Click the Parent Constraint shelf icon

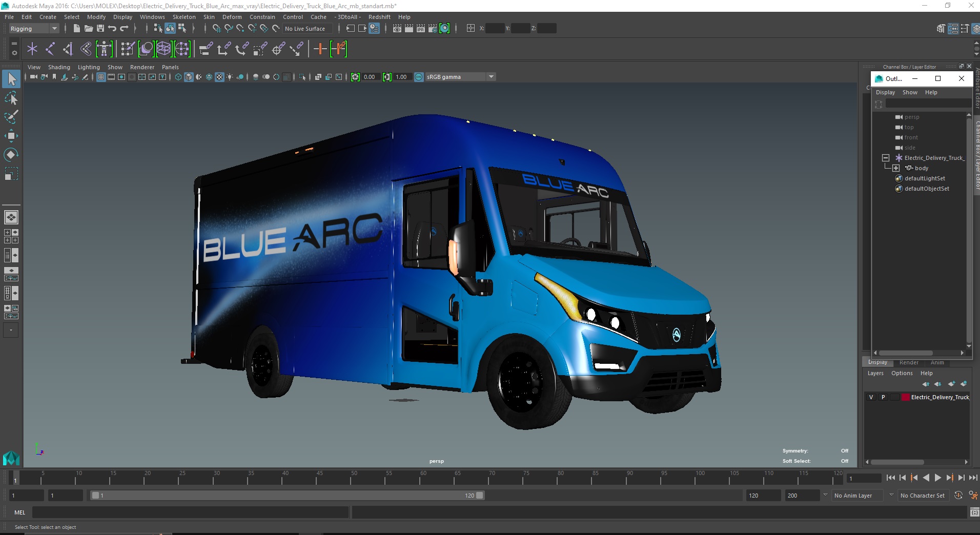coord(206,49)
